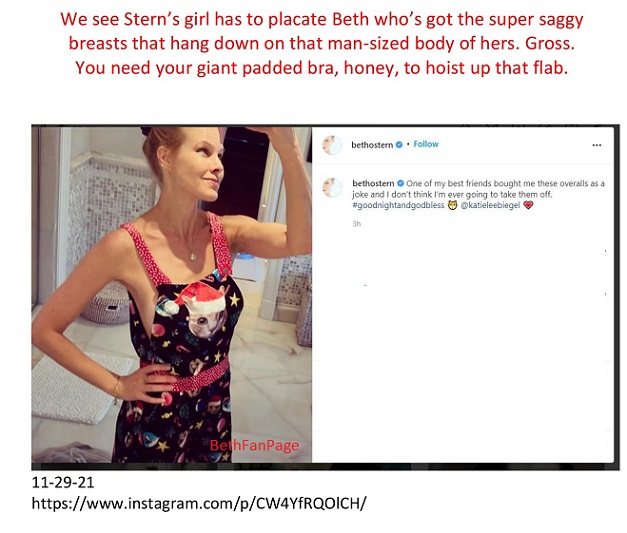The image size is (627, 533).
Task: Click the cat emoji in the caption
Action: [x=452, y=205]
